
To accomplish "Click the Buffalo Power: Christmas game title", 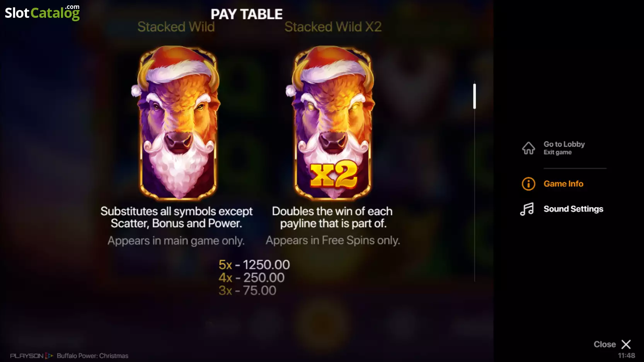I will coord(92,356).
